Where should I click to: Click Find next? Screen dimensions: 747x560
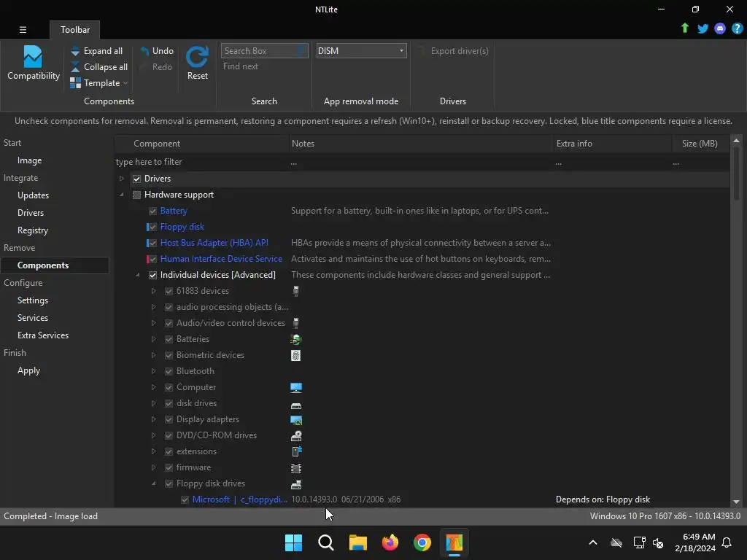[x=241, y=66]
